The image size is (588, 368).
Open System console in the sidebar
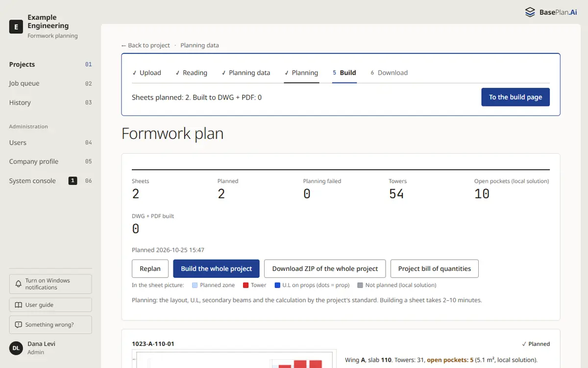[50, 181]
